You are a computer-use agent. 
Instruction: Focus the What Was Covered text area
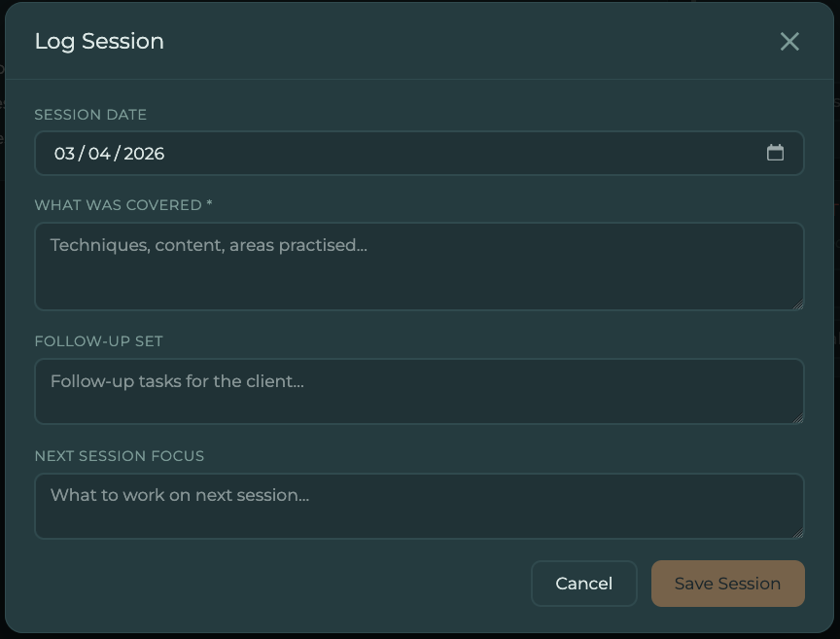(418, 266)
